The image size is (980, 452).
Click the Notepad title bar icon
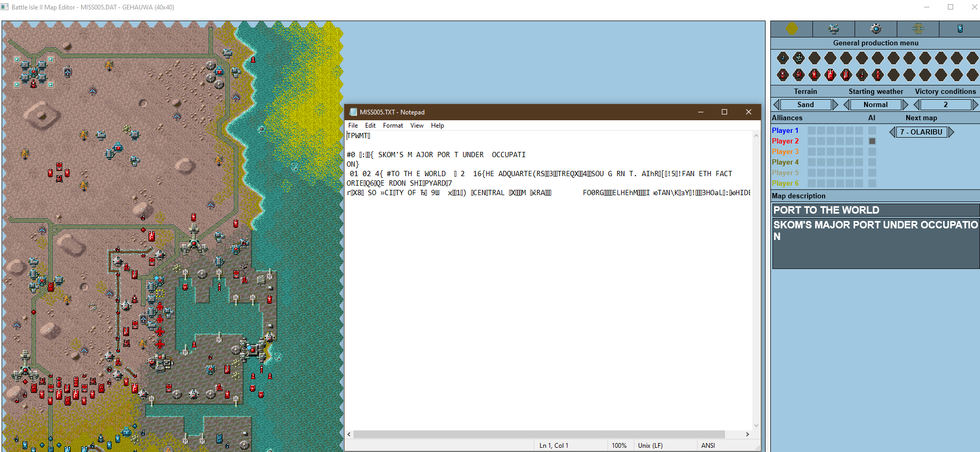(x=354, y=112)
